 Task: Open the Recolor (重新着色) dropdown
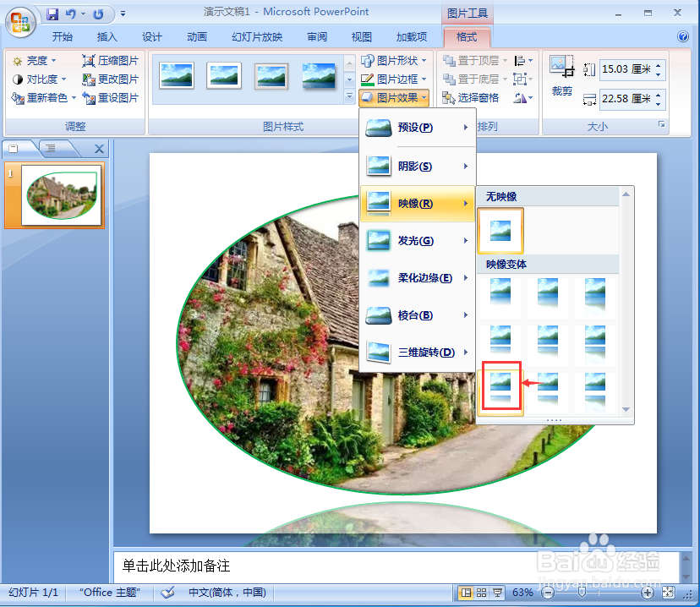pos(44,98)
